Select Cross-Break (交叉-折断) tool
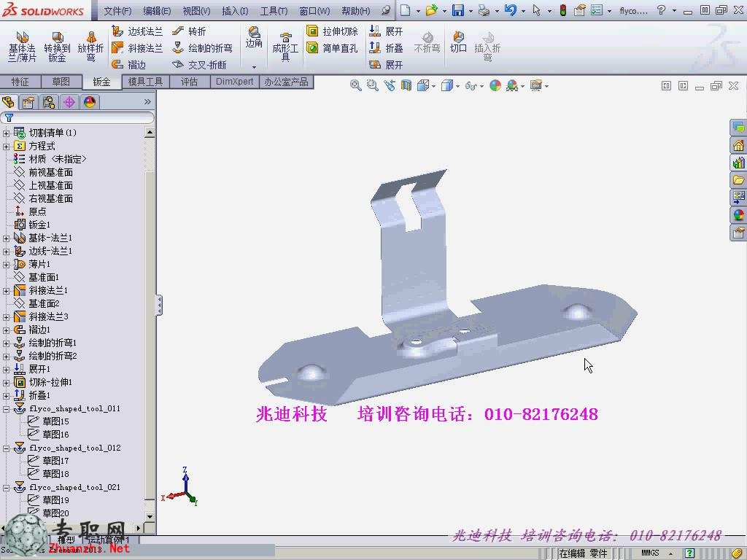Viewport: 747px width, 560px height. coord(199,64)
